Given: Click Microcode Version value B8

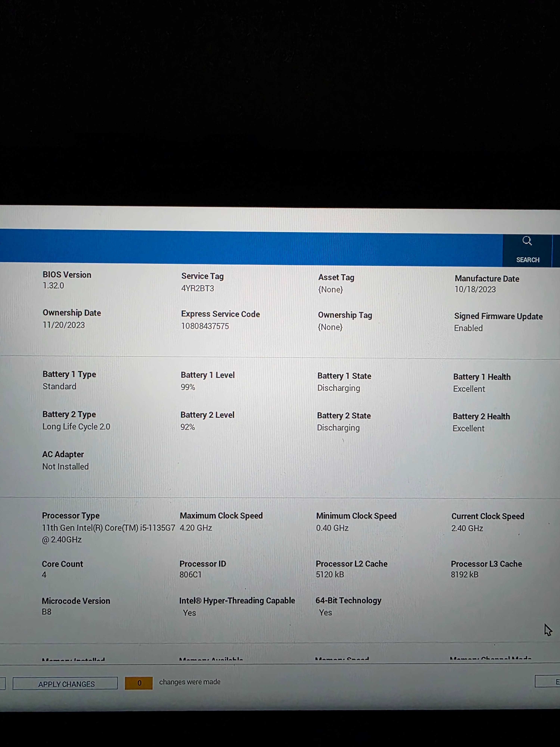Looking at the screenshot, I should point(47,612).
